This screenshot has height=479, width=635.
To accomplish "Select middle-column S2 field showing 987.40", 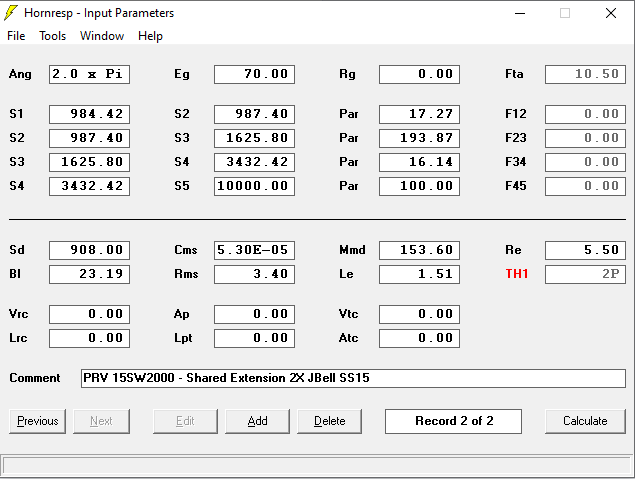I will [254, 114].
